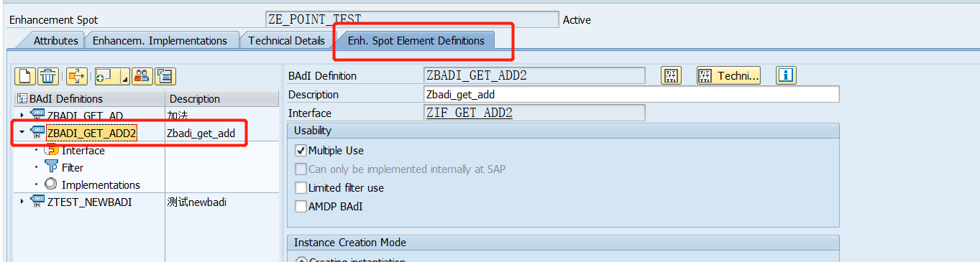Enable Limited filter use checkbox
The height and width of the screenshot is (262, 980).
[x=301, y=188]
